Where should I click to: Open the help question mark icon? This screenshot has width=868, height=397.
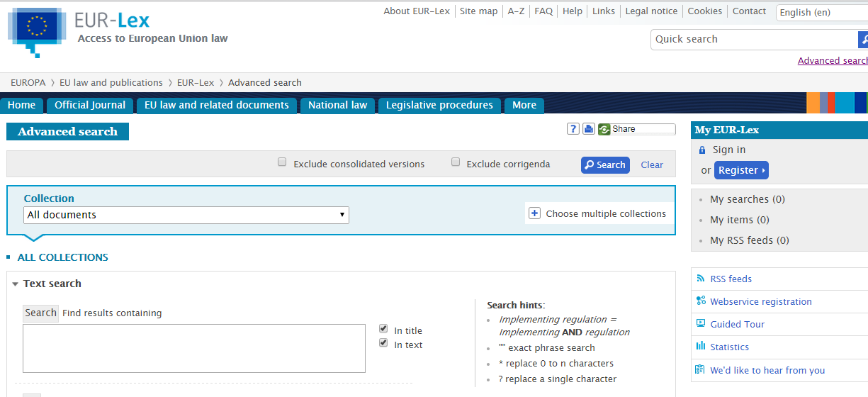(x=573, y=129)
